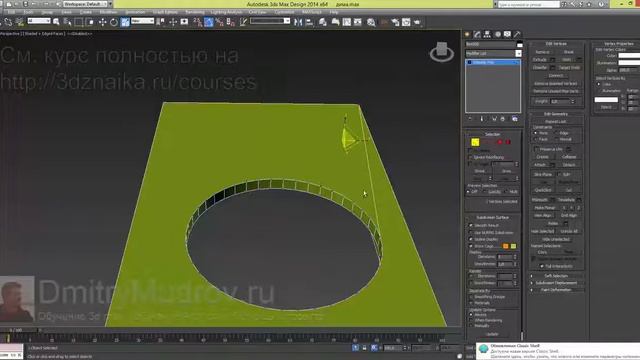640x360 pixels.
Task: Click the object color swatch beside name
Action: click(x=519, y=44)
